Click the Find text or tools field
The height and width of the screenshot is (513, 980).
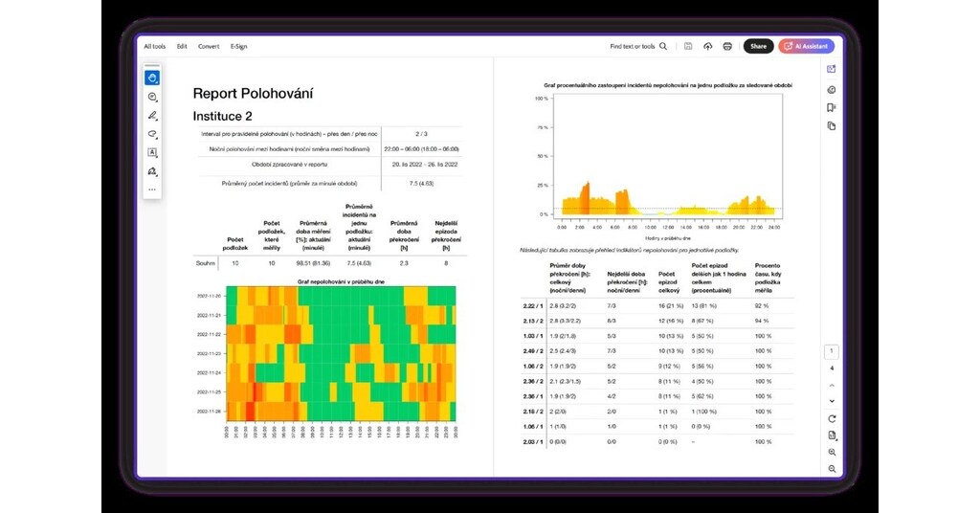(633, 46)
